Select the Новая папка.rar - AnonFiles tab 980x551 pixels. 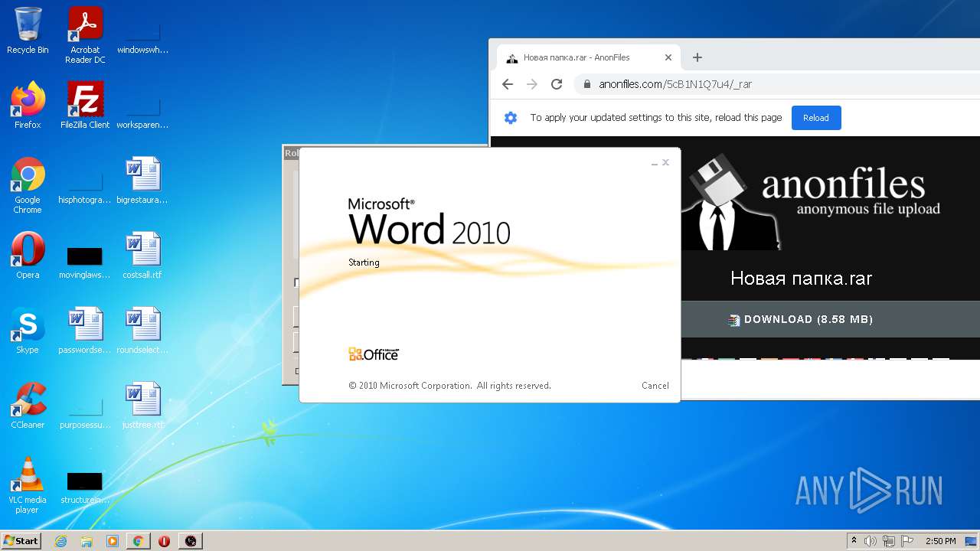click(x=589, y=57)
